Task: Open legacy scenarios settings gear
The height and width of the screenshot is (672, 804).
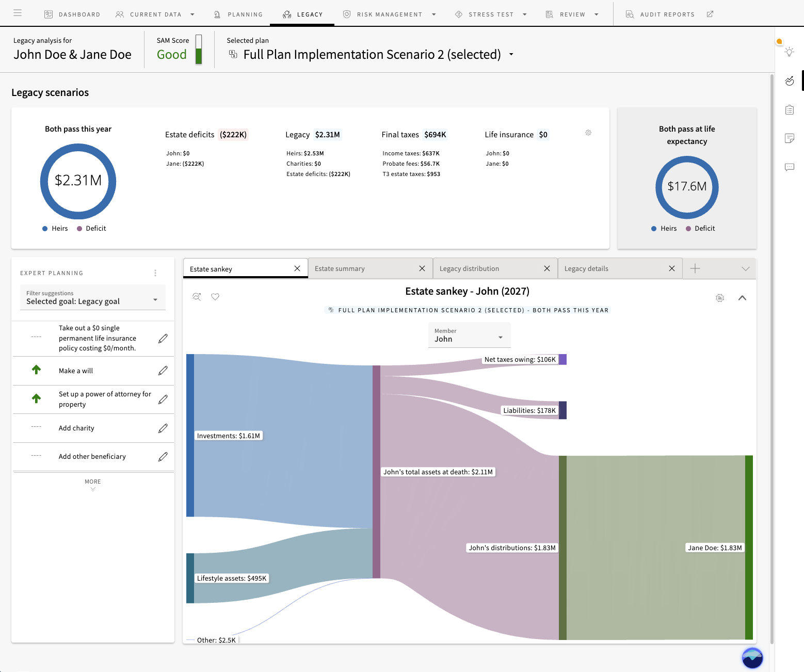Action: coord(588,133)
